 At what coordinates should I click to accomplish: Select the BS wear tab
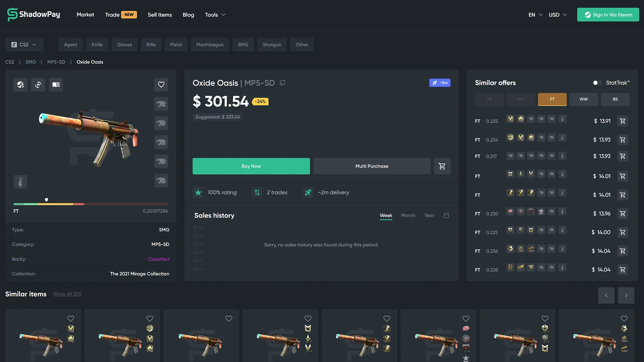click(x=615, y=99)
